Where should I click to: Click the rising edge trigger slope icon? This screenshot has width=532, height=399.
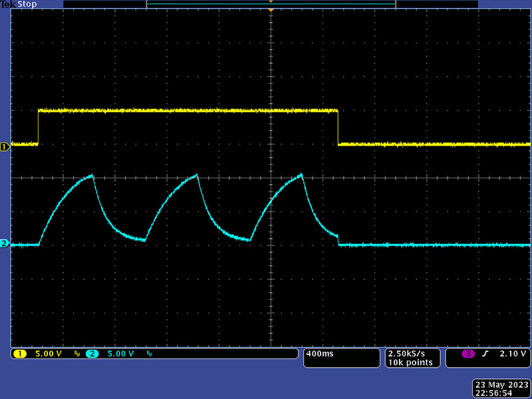coord(485,354)
